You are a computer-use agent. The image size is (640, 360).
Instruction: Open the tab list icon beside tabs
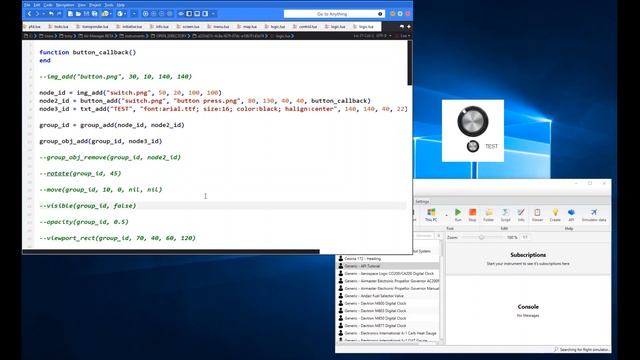(402, 27)
